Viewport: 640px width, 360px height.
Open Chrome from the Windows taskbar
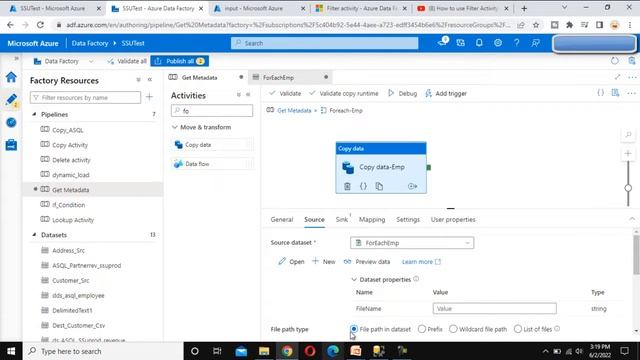coord(287,351)
